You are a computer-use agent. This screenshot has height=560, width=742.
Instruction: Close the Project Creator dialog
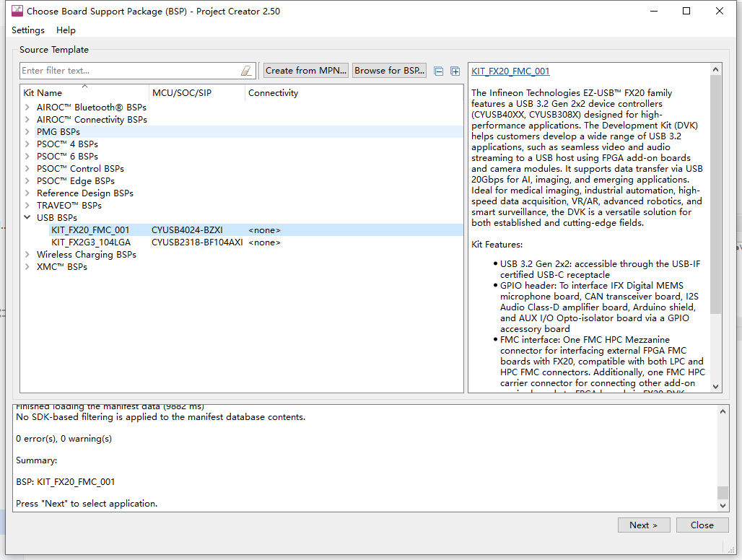[702, 525]
